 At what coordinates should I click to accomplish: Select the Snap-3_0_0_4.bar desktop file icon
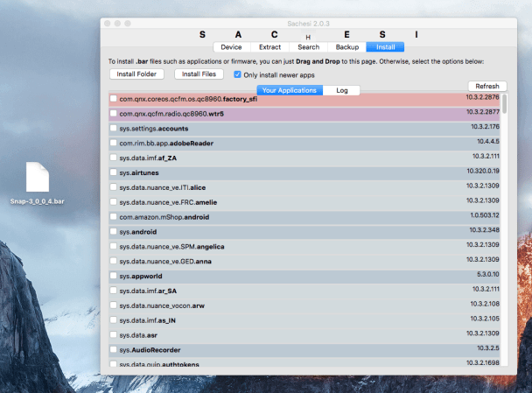(38, 177)
